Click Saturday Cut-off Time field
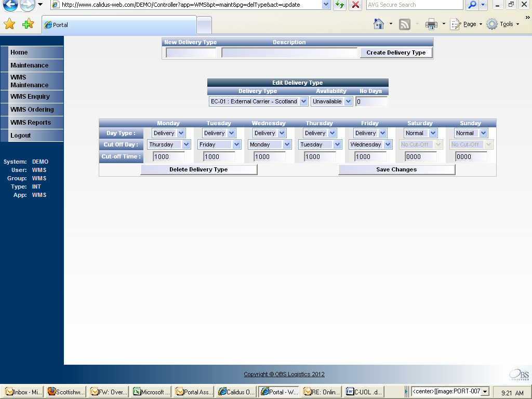Image resolution: width=532 pixels, height=399 pixels. 421,157
